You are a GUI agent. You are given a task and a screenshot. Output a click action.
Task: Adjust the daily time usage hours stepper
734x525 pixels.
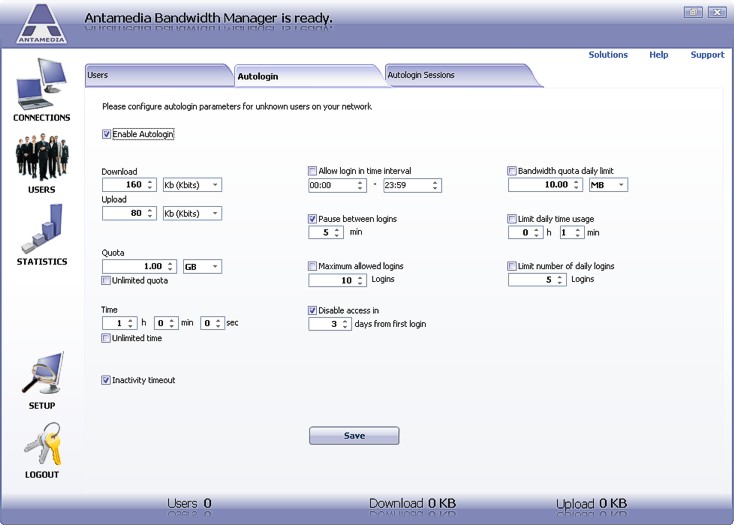tap(536, 232)
